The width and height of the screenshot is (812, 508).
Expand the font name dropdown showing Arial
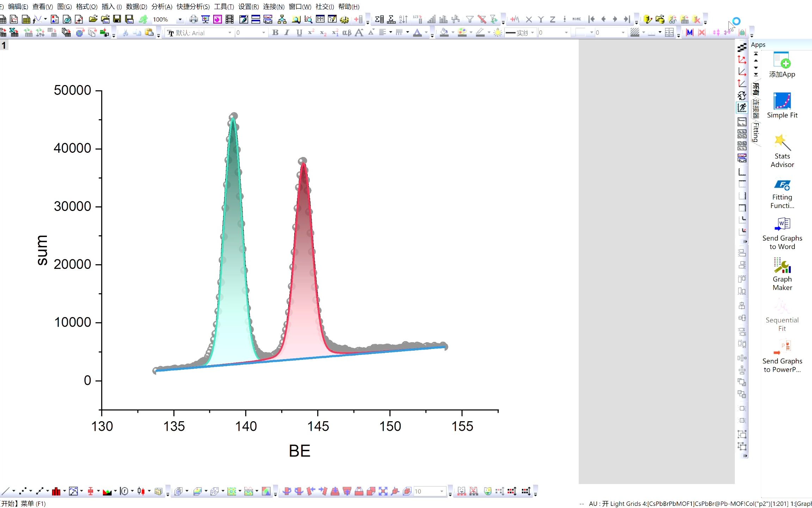point(230,33)
